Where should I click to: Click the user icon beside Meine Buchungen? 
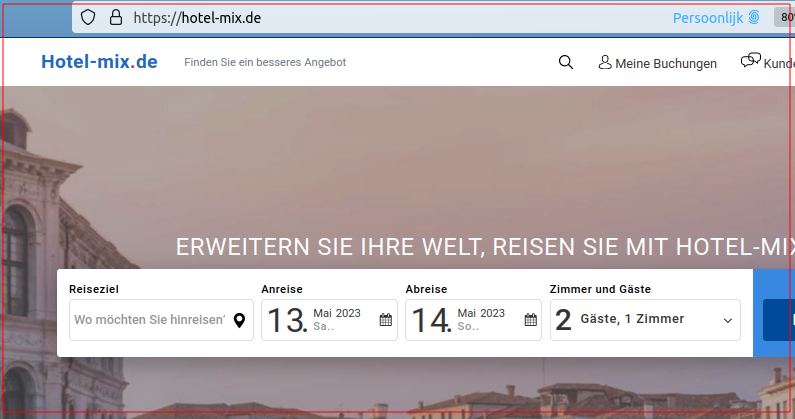[x=605, y=62]
